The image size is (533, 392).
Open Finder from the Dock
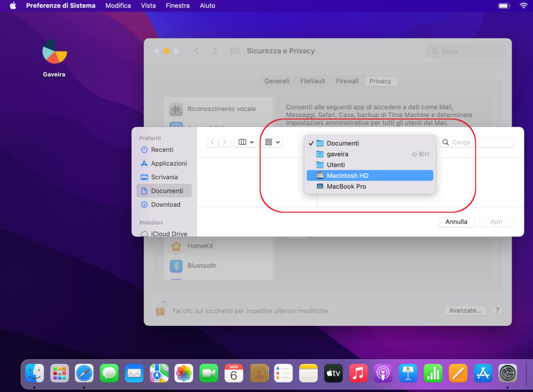[35, 373]
